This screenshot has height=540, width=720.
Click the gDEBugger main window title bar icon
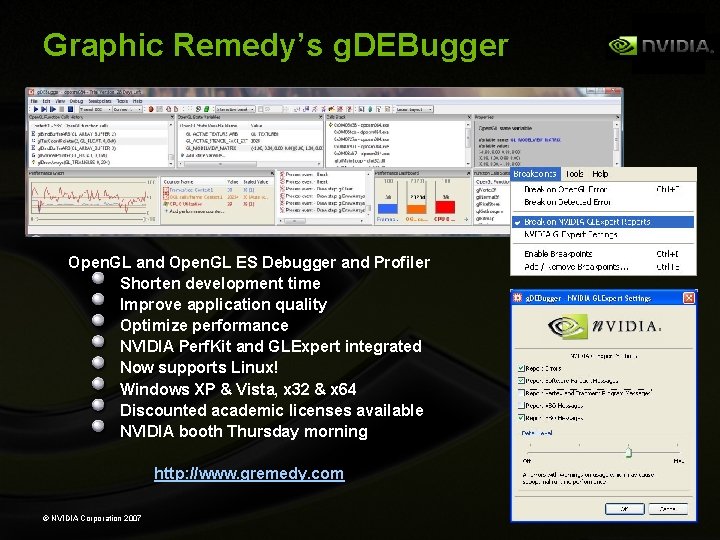32,92
